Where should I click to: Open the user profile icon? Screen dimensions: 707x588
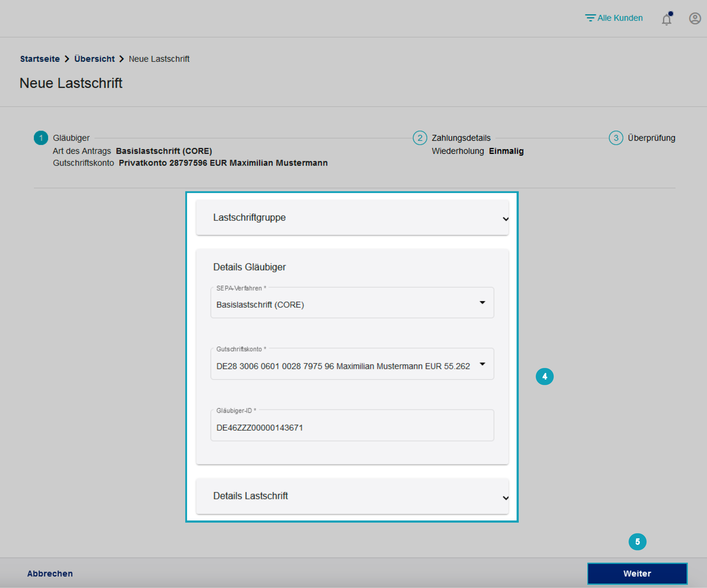(695, 18)
